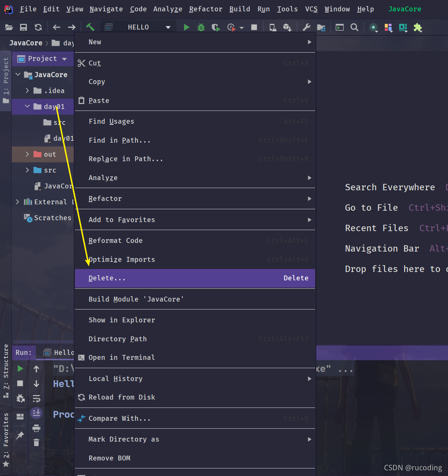Toggle pin tab icon in Run panel
The image size is (448, 476).
(20, 436)
